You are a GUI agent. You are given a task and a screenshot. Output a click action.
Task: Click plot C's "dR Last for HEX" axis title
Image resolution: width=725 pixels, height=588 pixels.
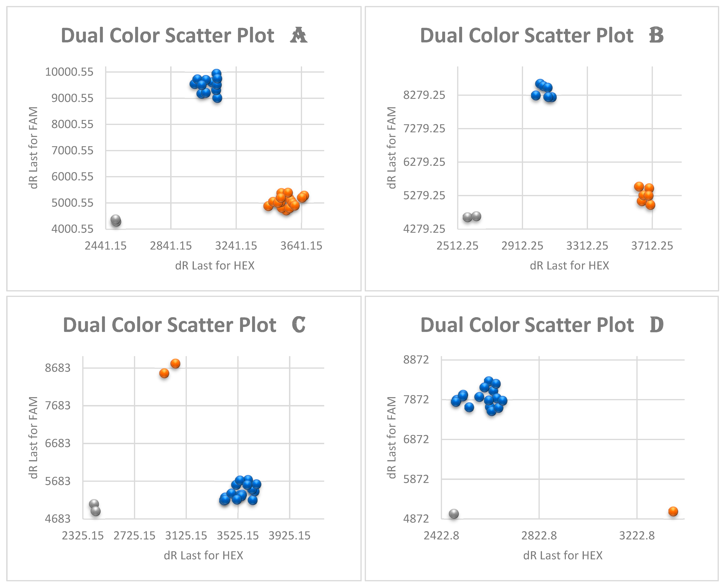[x=203, y=556]
